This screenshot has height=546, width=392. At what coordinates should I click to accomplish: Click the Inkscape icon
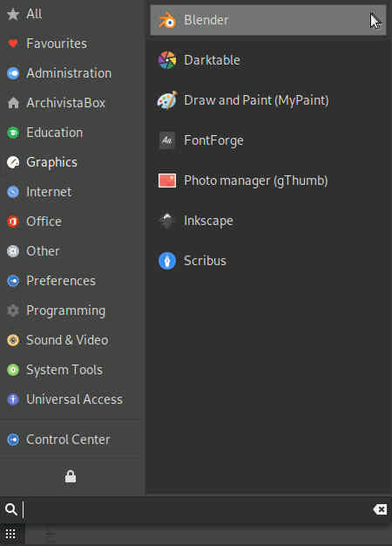(x=167, y=221)
